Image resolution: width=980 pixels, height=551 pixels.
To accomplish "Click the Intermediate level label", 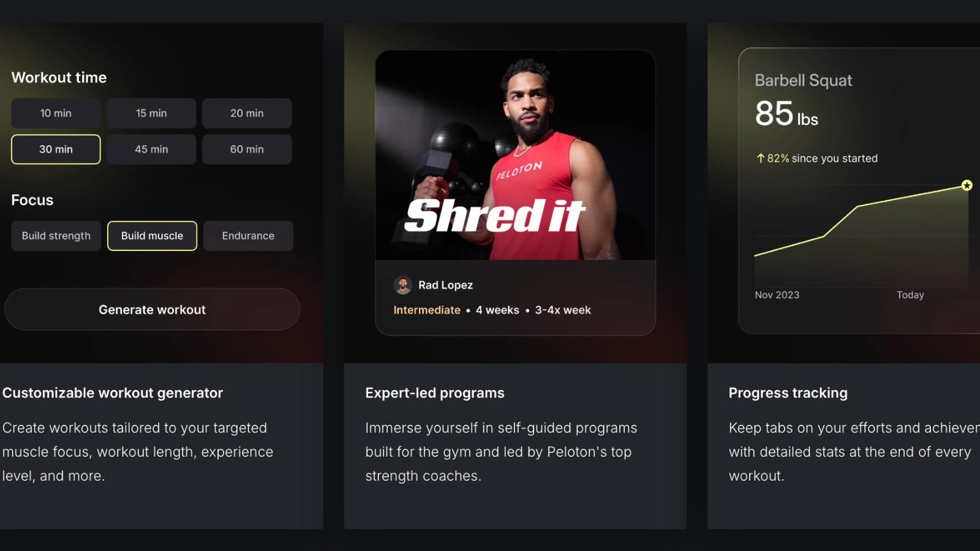I will click(426, 310).
